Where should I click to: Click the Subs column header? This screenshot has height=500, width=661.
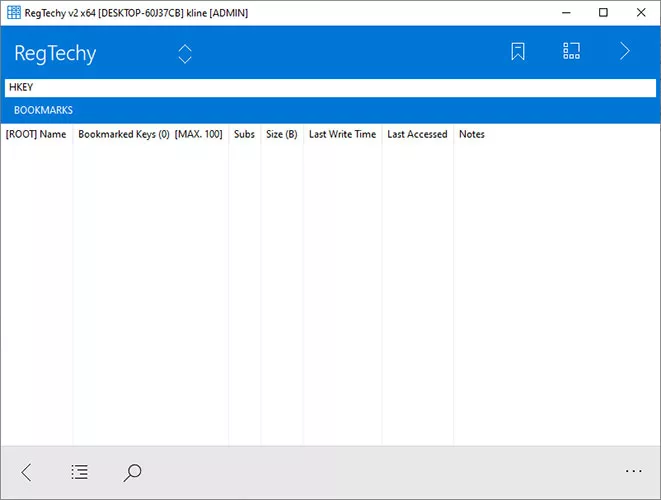[244, 134]
